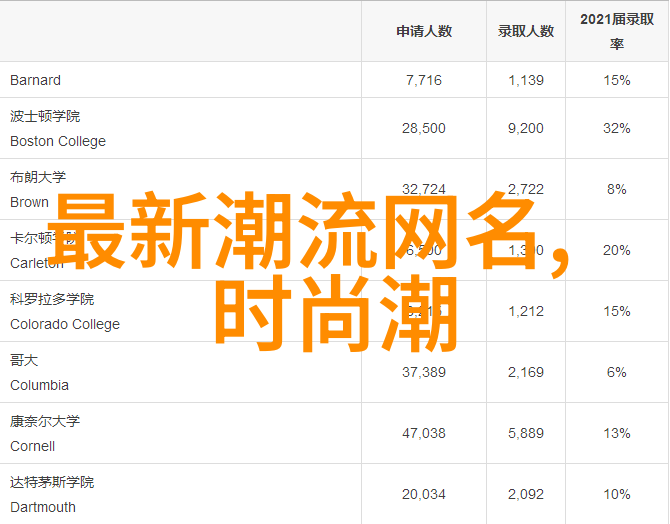Select the 康奈尔大学 label
This screenshot has width=670, height=524.
pyautogui.click(x=45, y=421)
